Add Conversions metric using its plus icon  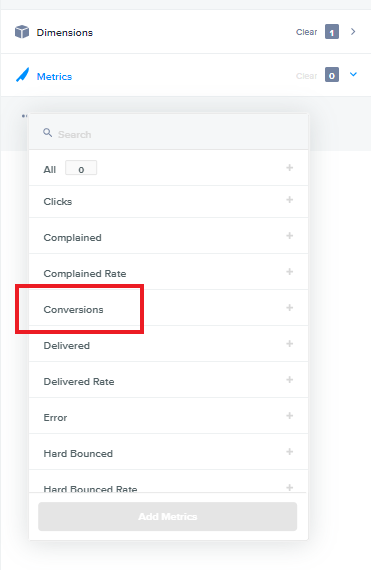(x=289, y=308)
